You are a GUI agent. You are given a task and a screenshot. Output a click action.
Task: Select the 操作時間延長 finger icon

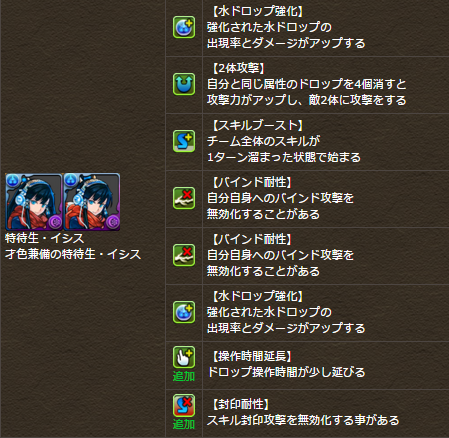tap(184, 357)
